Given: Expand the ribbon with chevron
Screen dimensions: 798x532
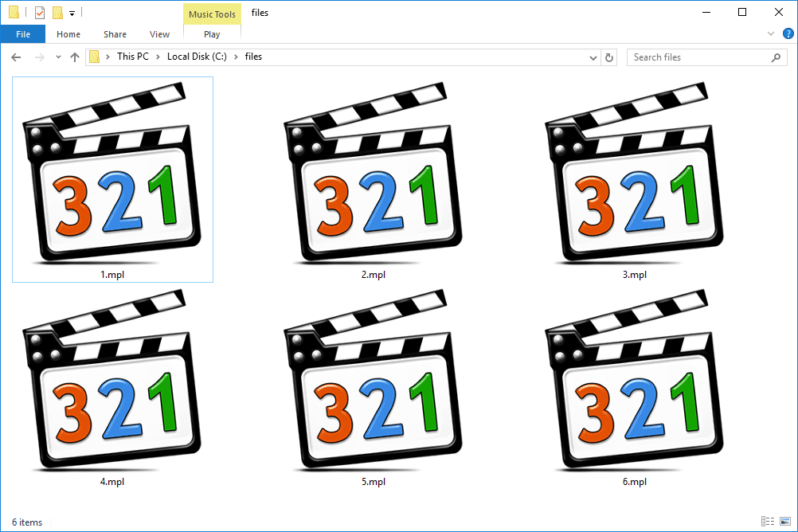Looking at the screenshot, I should tap(770, 33).
